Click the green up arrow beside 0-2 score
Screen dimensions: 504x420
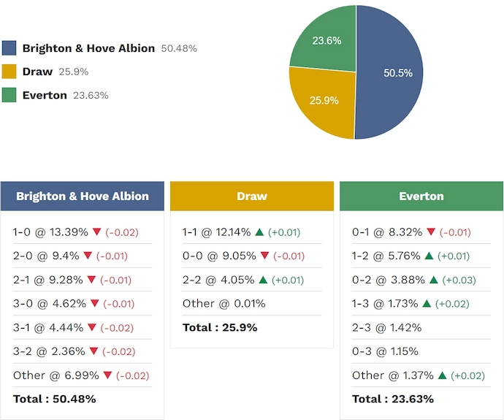(433, 280)
